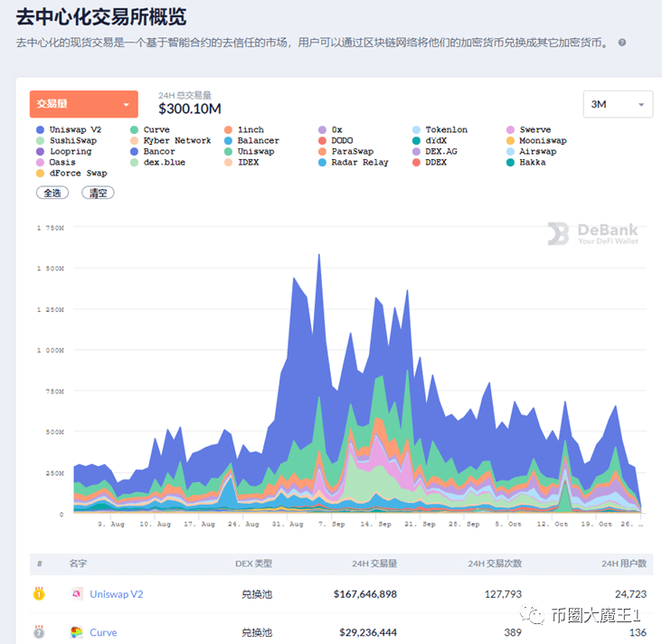Toggle Hakka in the legend
Image resolution: width=662 pixels, height=644 pixels.
click(x=526, y=162)
